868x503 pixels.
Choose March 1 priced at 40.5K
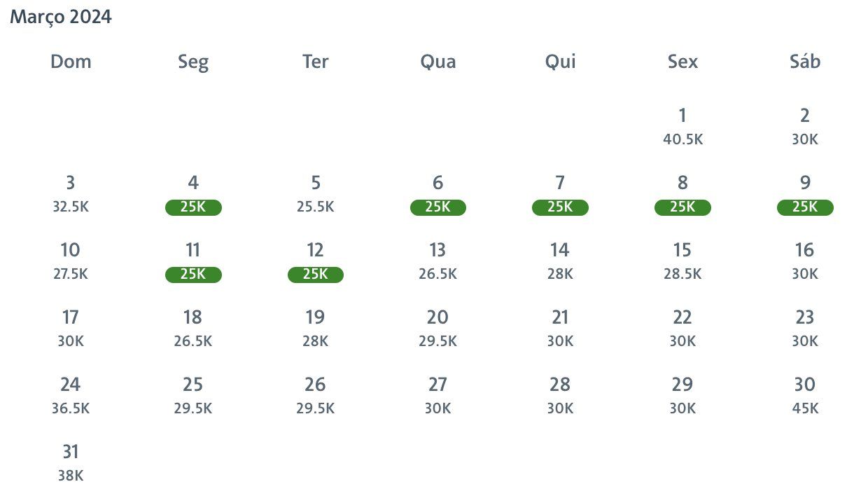click(682, 127)
